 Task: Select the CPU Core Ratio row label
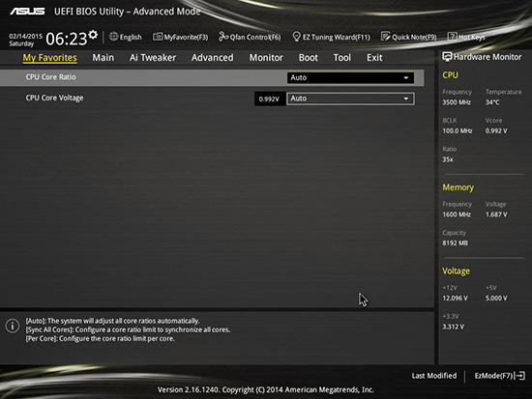click(51, 77)
